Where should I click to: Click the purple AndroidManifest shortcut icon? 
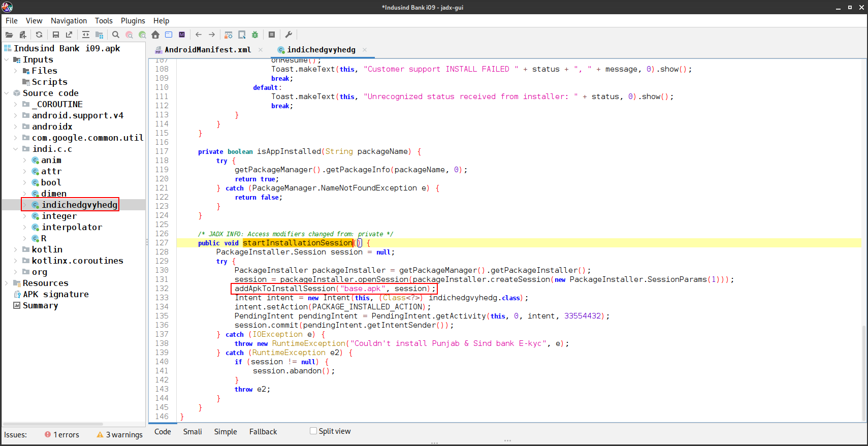182,35
